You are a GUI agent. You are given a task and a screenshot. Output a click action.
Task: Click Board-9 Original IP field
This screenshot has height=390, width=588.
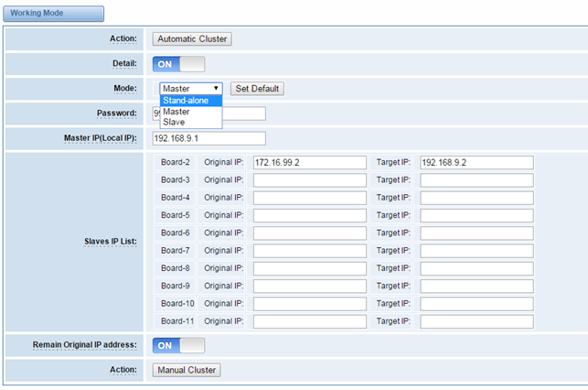coord(310,286)
